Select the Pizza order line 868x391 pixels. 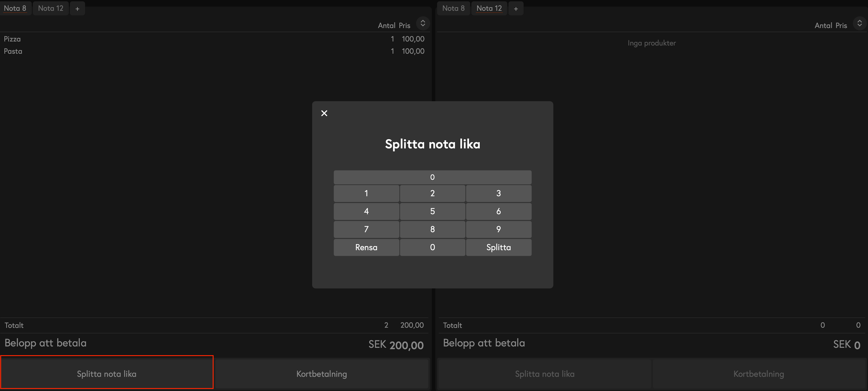point(214,39)
